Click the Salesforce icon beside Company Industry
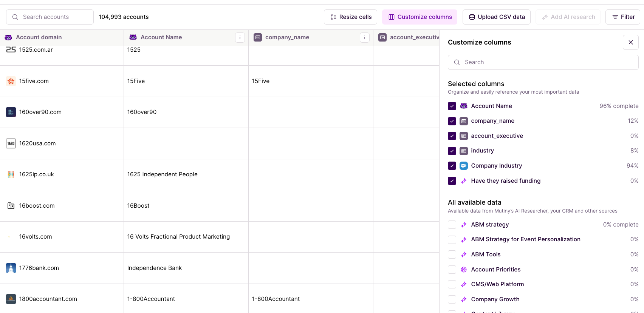This screenshot has height=313, width=644. click(464, 166)
